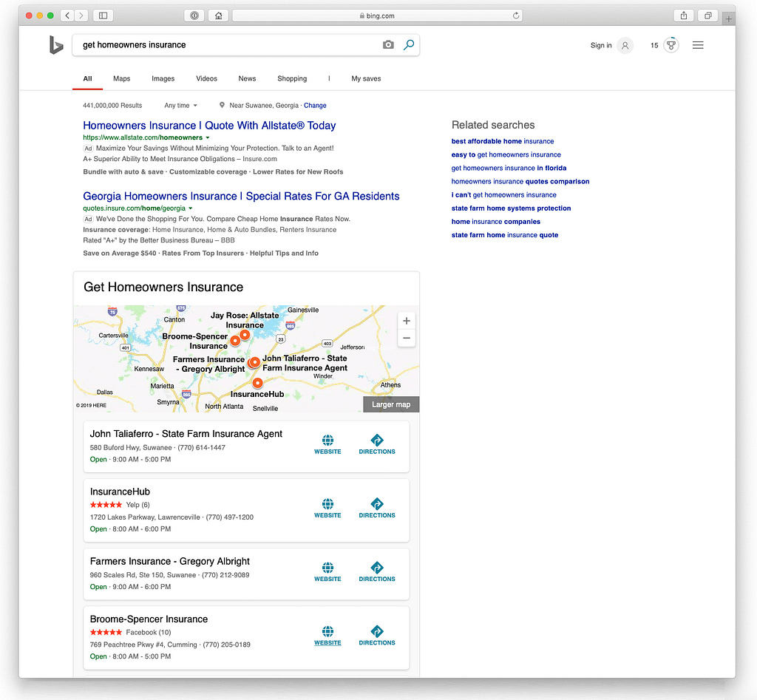This screenshot has height=700, width=757.
Task: Click the privacy shield toolbar button
Action: point(194,16)
